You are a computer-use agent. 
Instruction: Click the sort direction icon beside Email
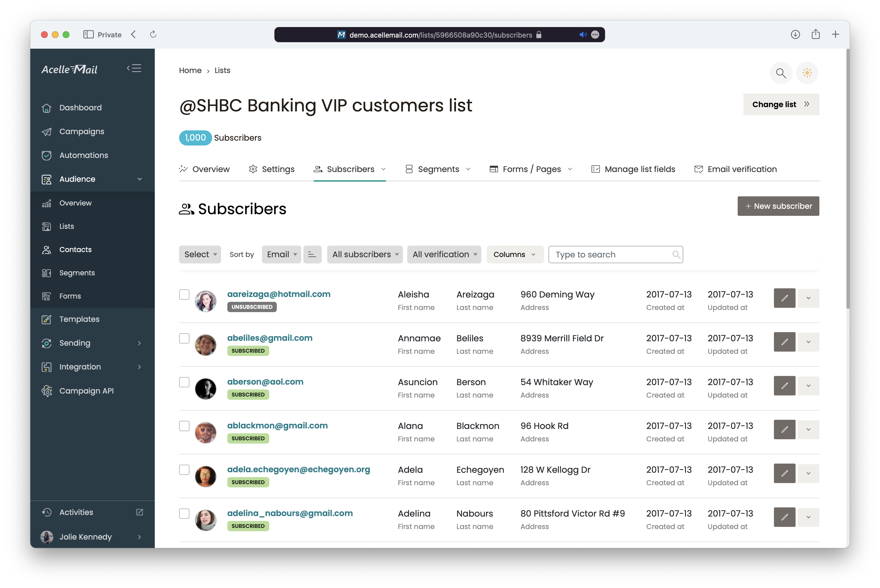tap(312, 255)
